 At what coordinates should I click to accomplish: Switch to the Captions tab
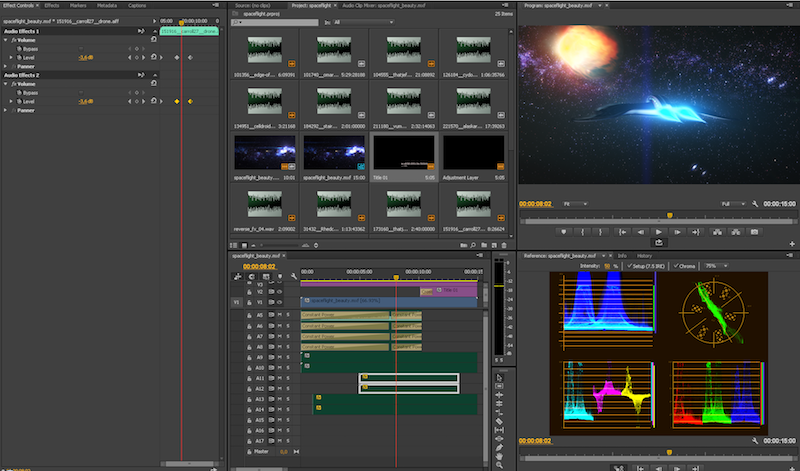coord(137,5)
